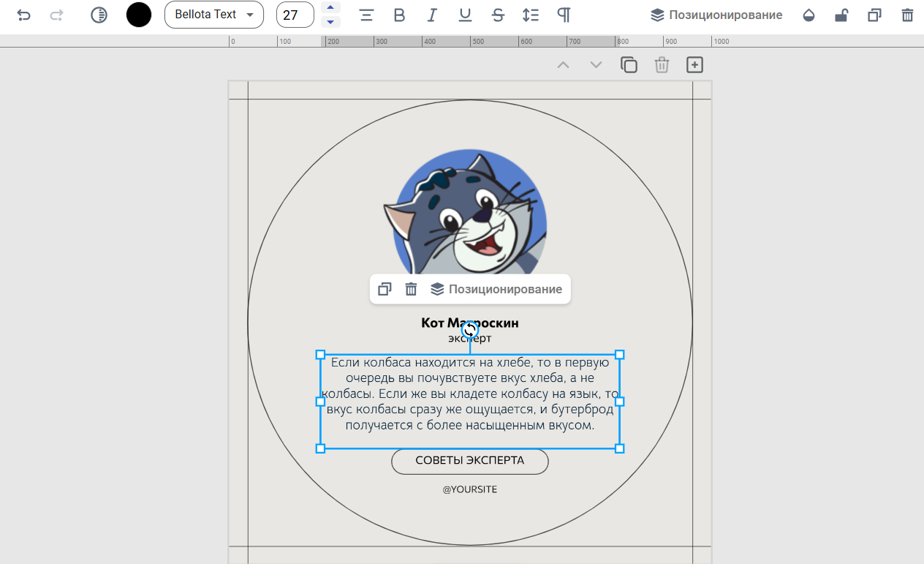The width and height of the screenshot is (924, 564).
Task: Delete via floating toolbar trash icon
Action: (x=411, y=289)
